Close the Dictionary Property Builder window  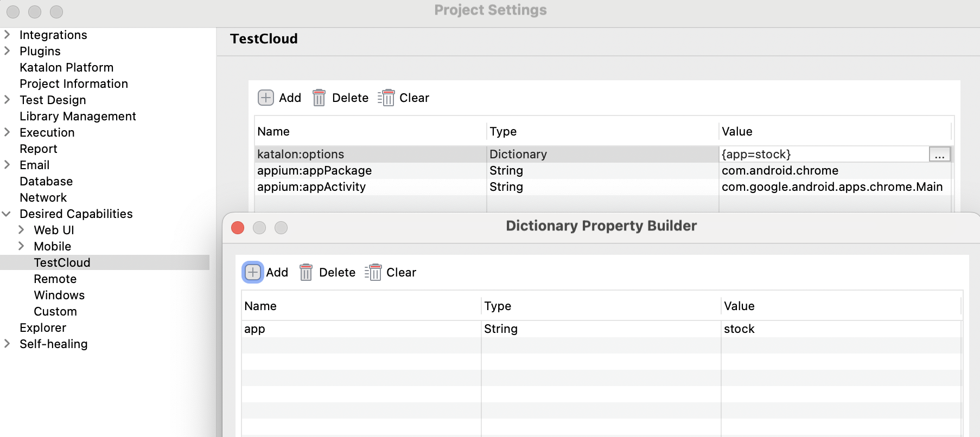click(238, 228)
